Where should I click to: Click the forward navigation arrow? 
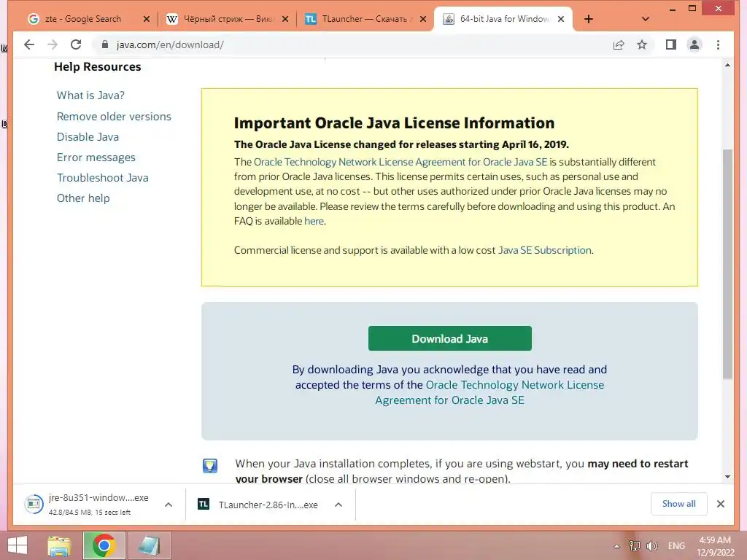(53, 44)
